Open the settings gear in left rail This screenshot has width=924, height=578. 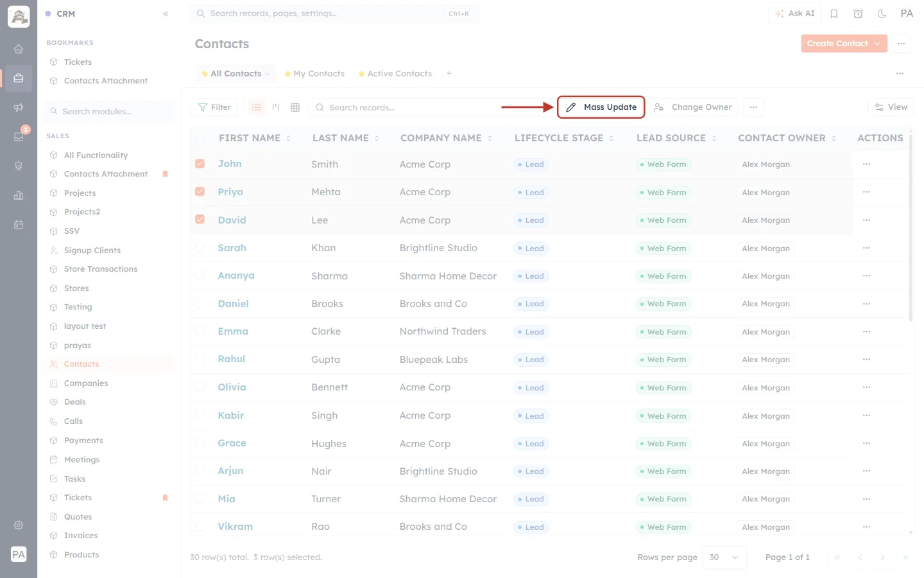[x=19, y=525]
